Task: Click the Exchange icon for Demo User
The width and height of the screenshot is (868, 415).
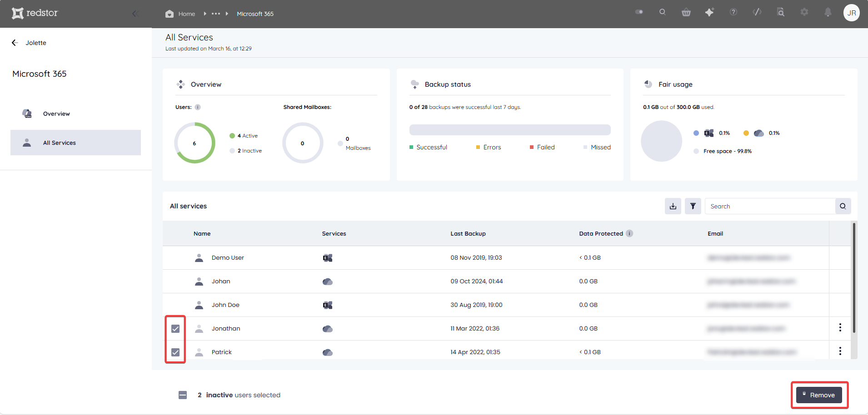Action: click(x=328, y=258)
